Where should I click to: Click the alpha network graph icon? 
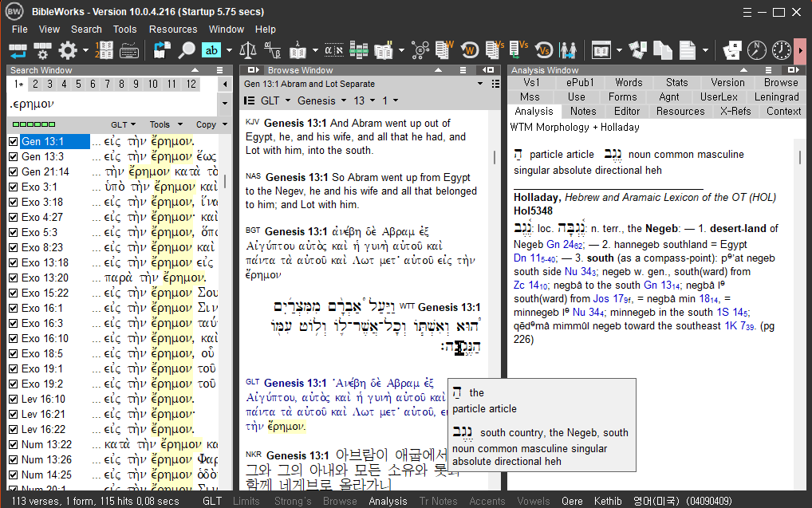pos(420,50)
